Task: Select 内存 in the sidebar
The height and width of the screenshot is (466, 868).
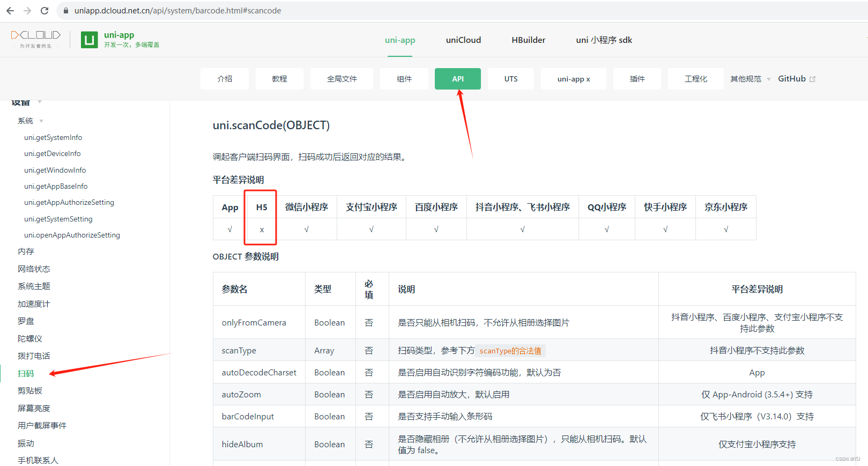Action: click(x=26, y=252)
